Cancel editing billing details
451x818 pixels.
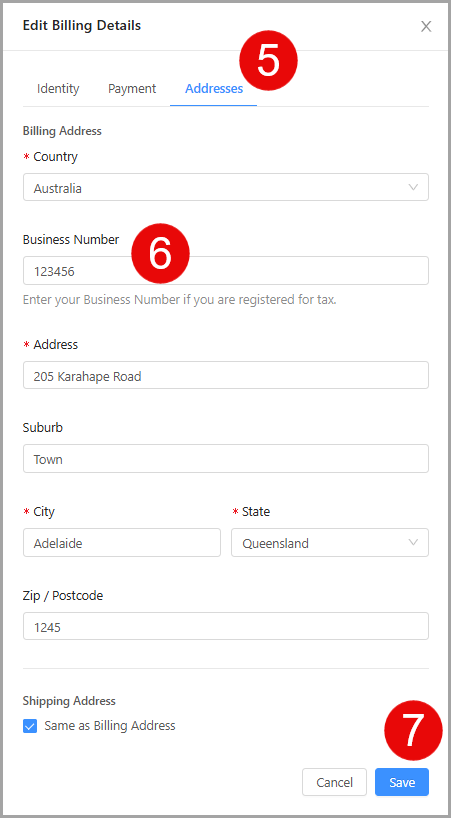point(334,782)
